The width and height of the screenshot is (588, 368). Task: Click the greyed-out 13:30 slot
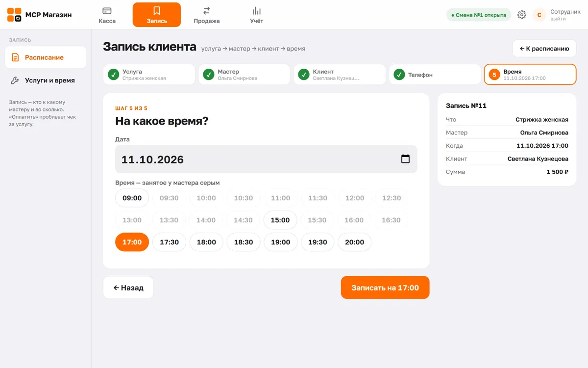click(169, 220)
